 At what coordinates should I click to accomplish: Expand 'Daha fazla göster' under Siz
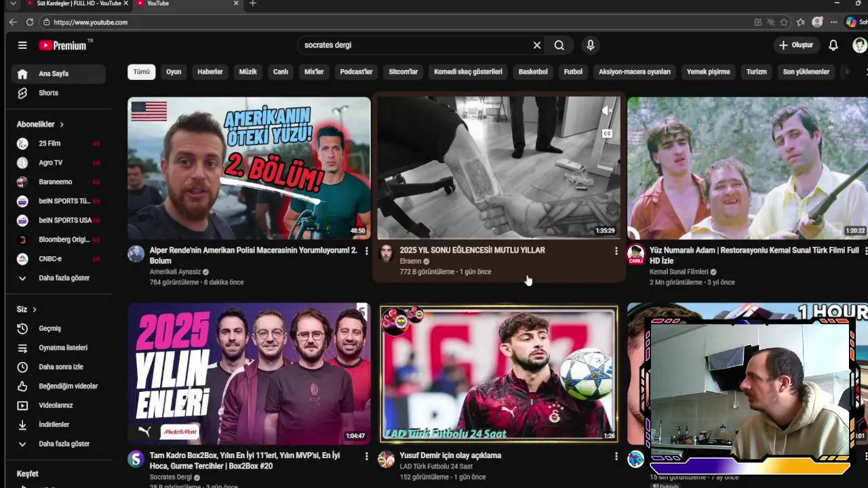[58, 444]
